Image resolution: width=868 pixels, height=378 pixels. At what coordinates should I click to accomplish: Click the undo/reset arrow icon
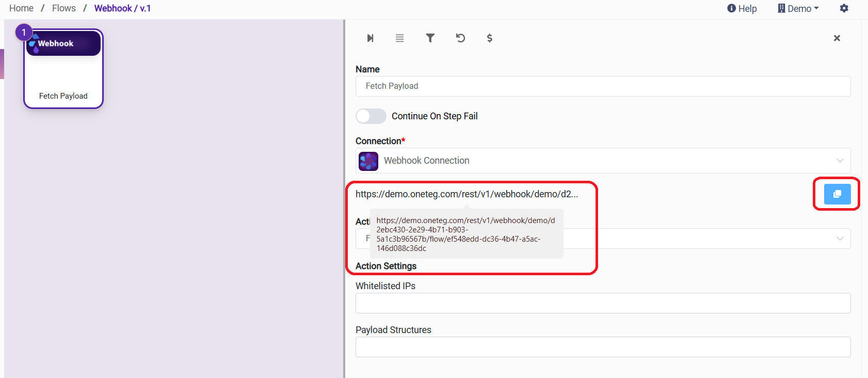point(460,38)
